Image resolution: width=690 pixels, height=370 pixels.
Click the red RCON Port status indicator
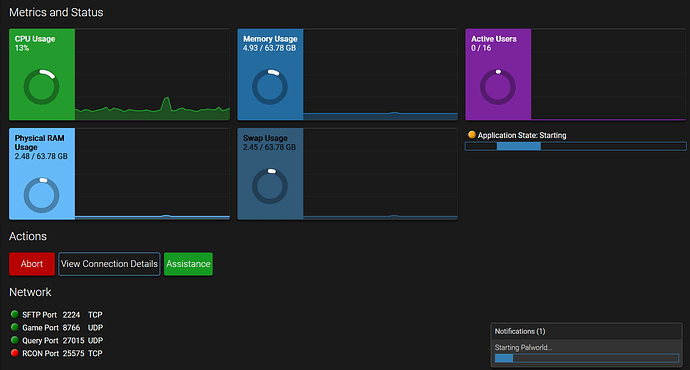click(15, 352)
